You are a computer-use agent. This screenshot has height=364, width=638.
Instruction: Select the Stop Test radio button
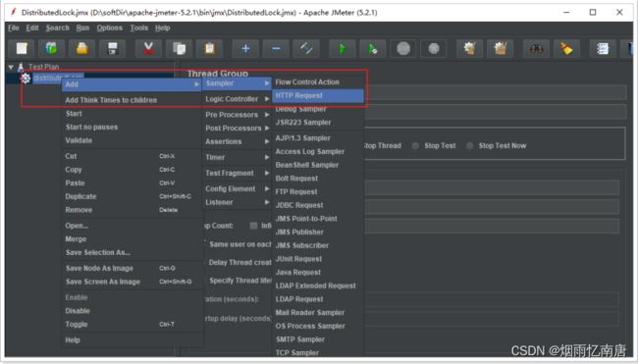415,145
